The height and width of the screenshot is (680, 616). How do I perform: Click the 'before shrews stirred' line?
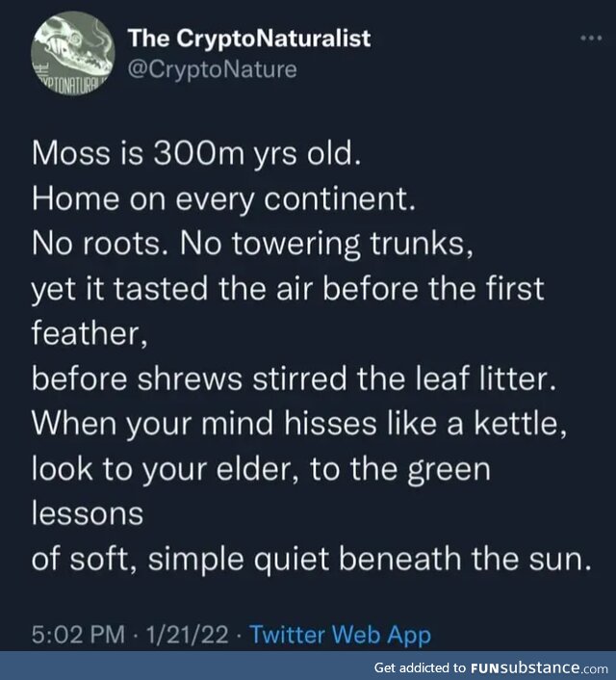pos(294,379)
